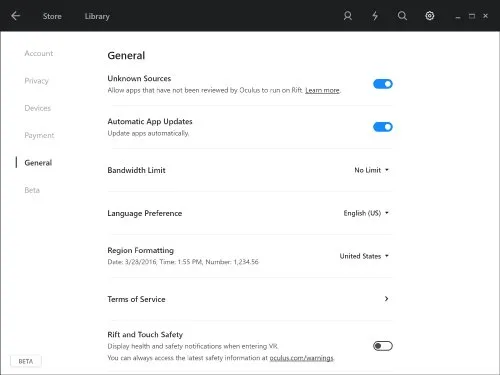Expand the United States region dropdown

click(364, 256)
